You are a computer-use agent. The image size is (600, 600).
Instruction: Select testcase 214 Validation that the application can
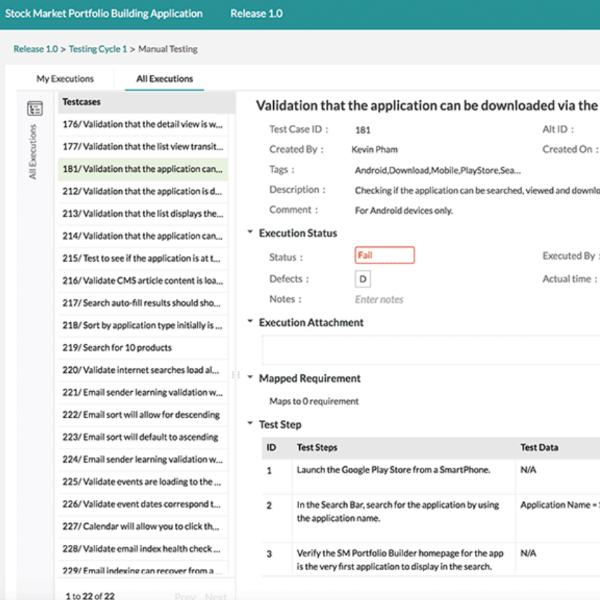point(143,236)
